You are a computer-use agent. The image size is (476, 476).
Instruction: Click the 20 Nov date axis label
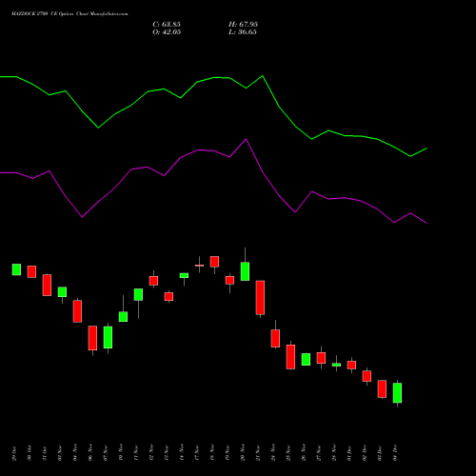coord(243,453)
